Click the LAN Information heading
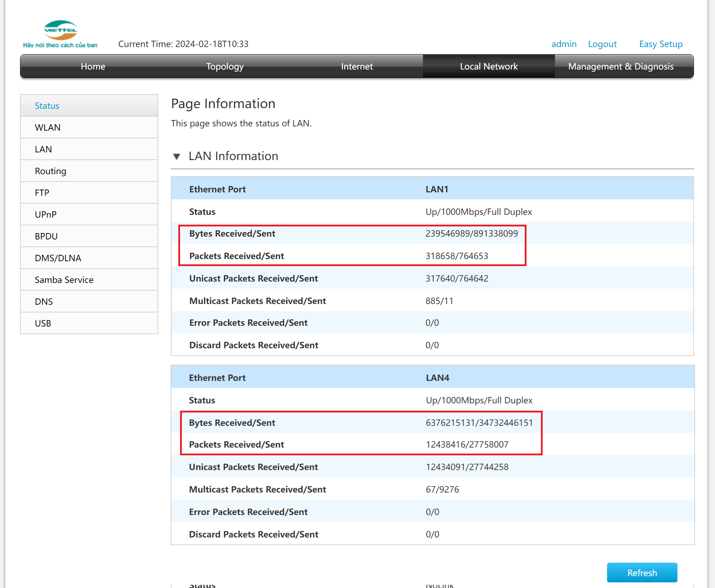The width and height of the screenshot is (715, 588). click(233, 156)
